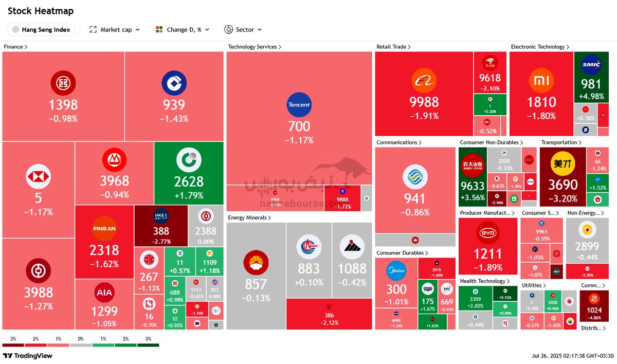Screen dimensions: 617x364
Task: Open the Hang Seng Index selector
Action: click(41, 30)
